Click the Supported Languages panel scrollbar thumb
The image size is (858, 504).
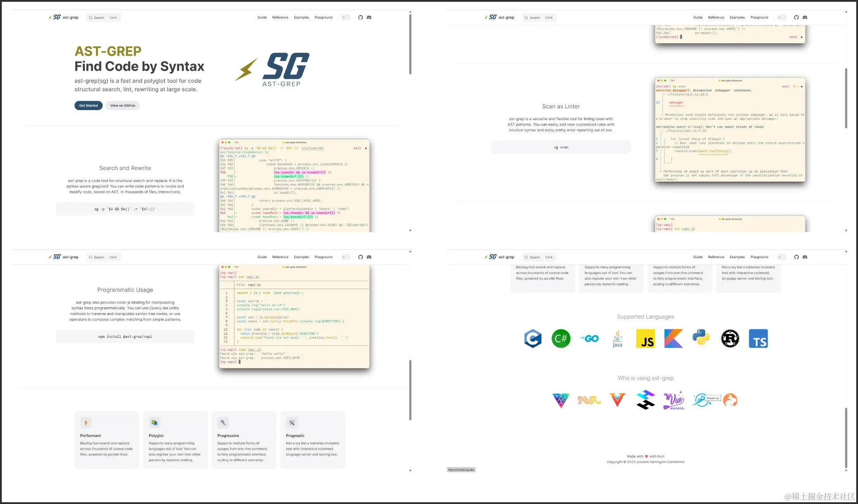[846, 438]
